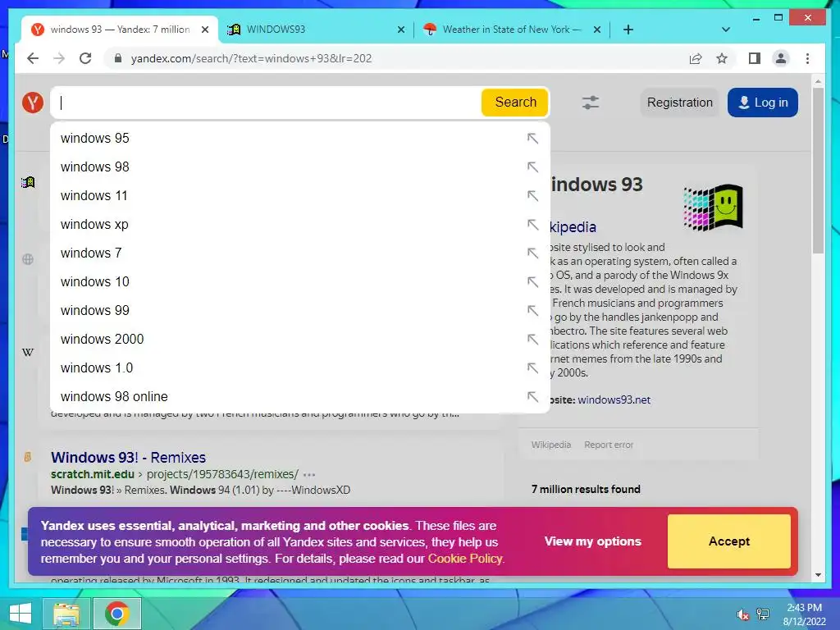Select the 'windows 98 online' suggestion
This screenshot has width=840, height=630.
(x=300, y=396)
